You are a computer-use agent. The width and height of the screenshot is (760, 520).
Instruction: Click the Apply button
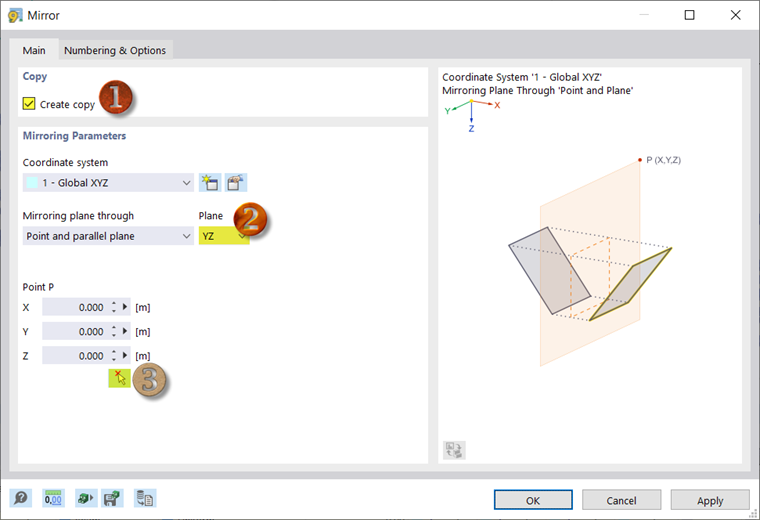pyautogui.click(x=710, y=500)
